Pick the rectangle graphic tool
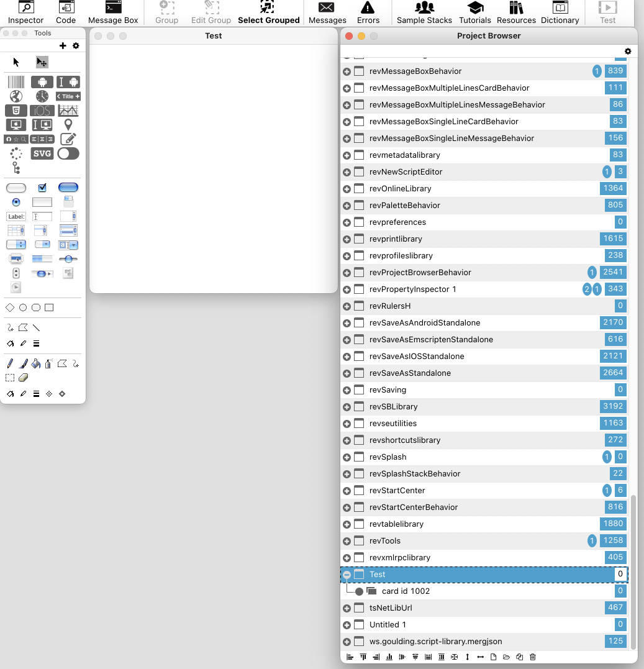This screenshot has height=669, width=644. [49, 307]
